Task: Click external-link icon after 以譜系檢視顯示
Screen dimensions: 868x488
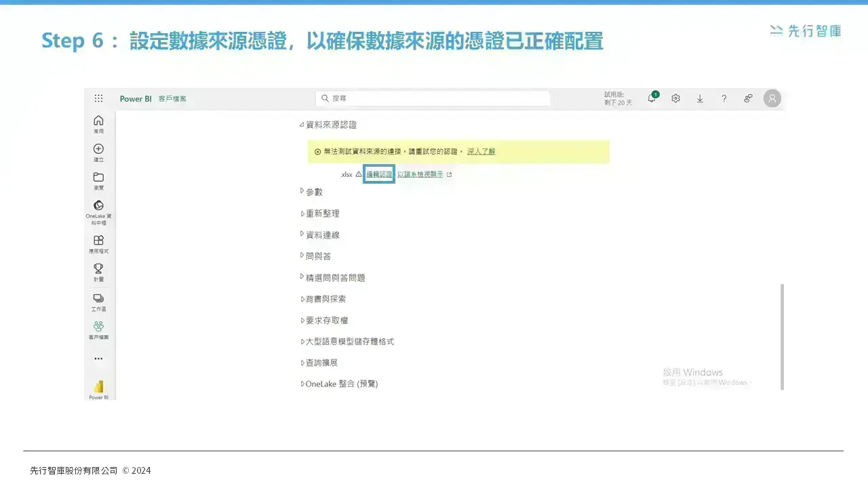Action: click(449, 174)
